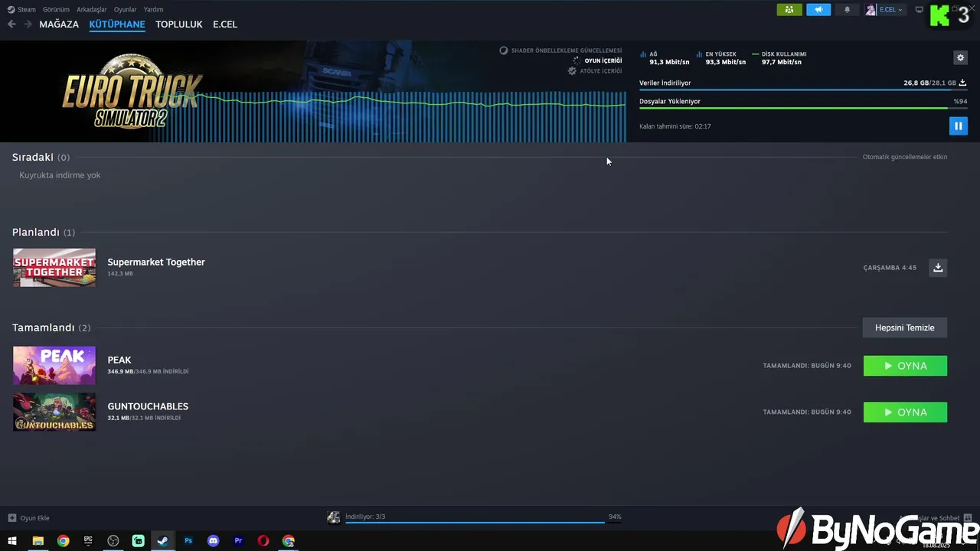The image size is (980, 551).
Task: Open the PEAK game thumbnail
Action: pyautogui.click(x=54, y=365)
